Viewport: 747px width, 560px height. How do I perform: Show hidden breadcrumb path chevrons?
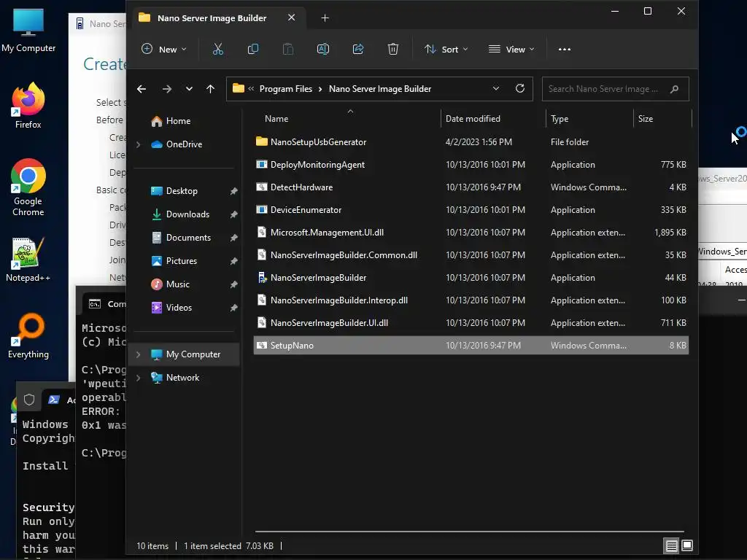pos(251,88)
